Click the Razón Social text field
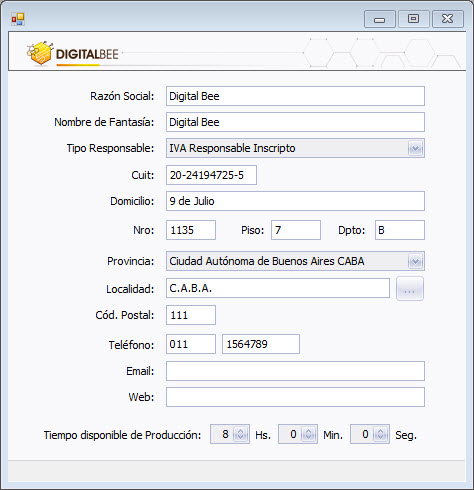Image resolution: width=474 pixels, height=490 pixels. (x=295, y=96)
